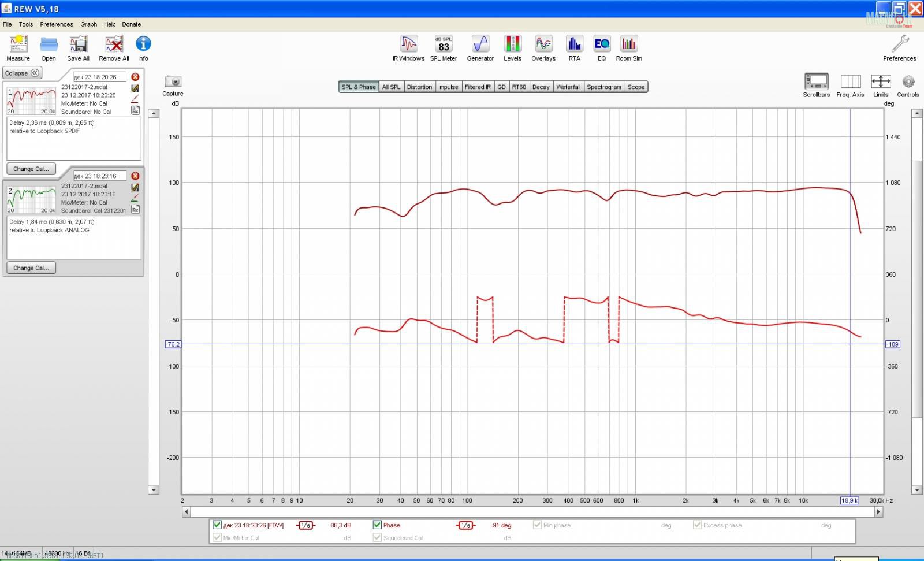Switch to the All SPL tab
The image size is (924, 561).
click(391, 87)
